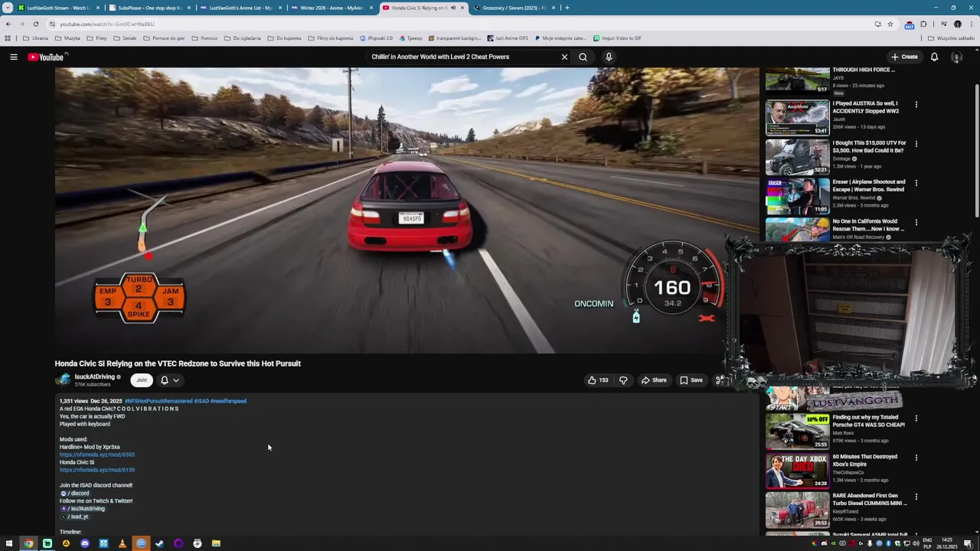Open options for 'Totaled Porsche GT4' video
980x551 pixels.
916,419
